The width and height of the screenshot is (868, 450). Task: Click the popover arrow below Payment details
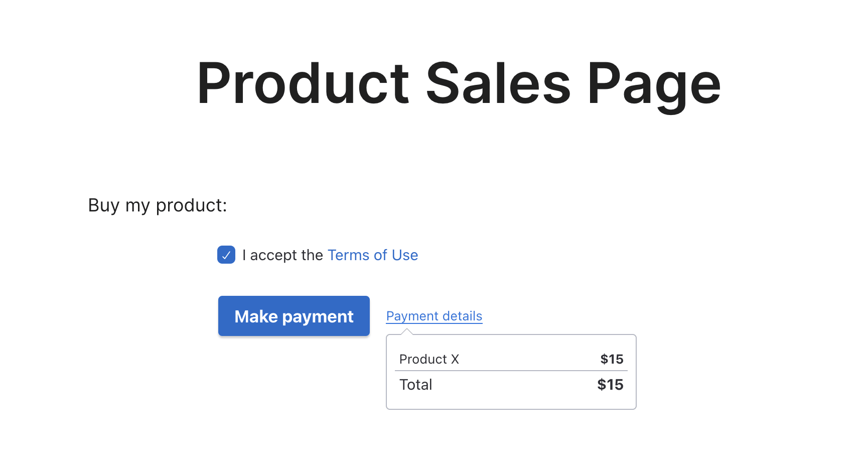click(407, 331)
